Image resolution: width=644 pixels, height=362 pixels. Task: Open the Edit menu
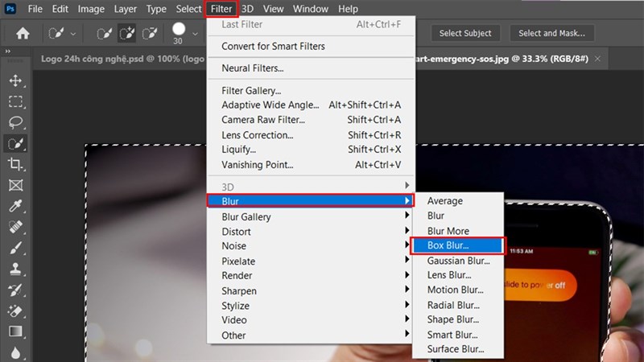pos(60,9)
